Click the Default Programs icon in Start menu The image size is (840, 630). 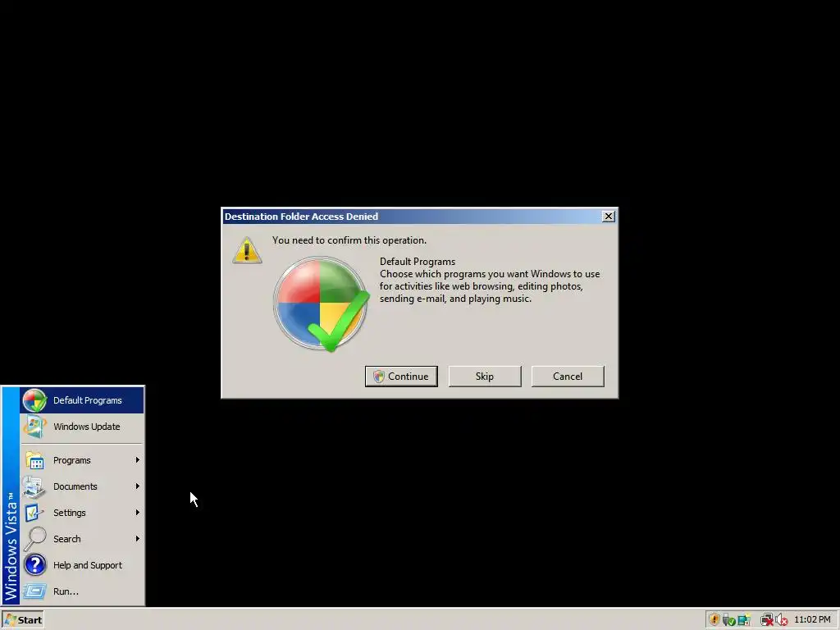click(34, 400)
